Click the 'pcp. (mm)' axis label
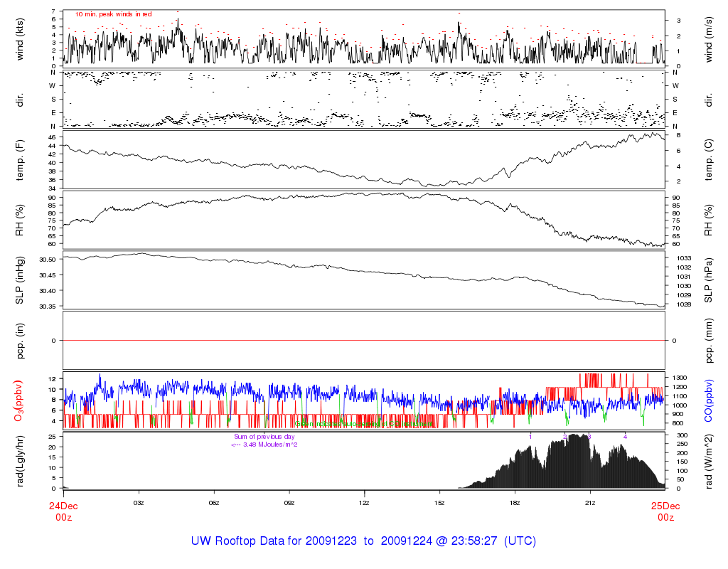 pyautogui.click(x=709, y=341)
